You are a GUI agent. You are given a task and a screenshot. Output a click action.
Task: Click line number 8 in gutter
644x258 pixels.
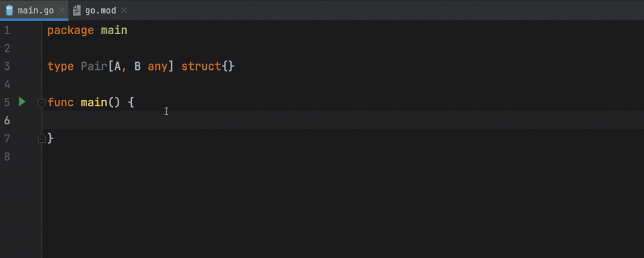click(7, 156)
